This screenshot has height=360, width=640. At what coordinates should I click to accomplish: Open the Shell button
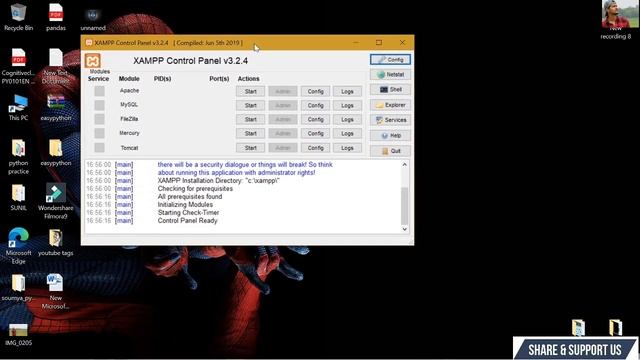point(391,90)
